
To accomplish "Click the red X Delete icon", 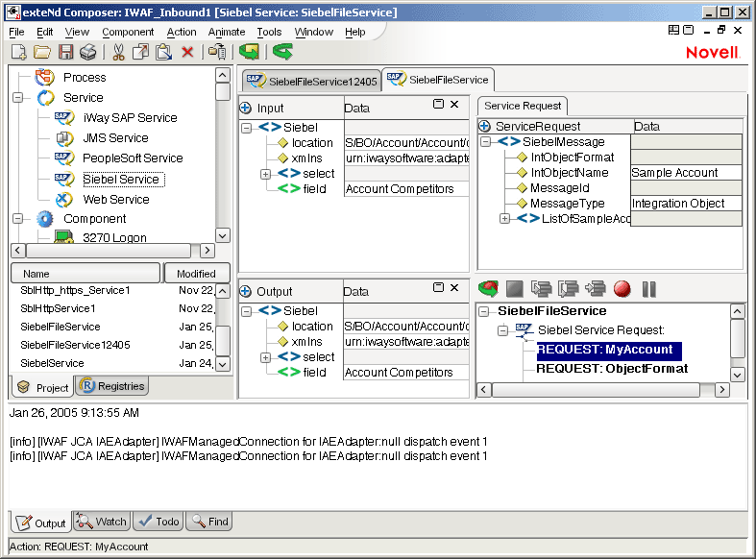I will click(x=187, y=52).
